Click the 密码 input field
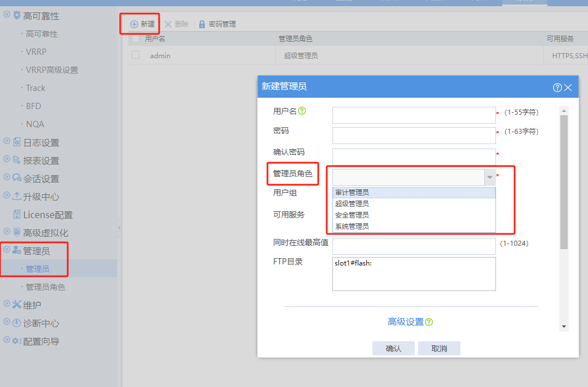Image resolution: width=588 pixels, height=387 pixels. [414, 136]
